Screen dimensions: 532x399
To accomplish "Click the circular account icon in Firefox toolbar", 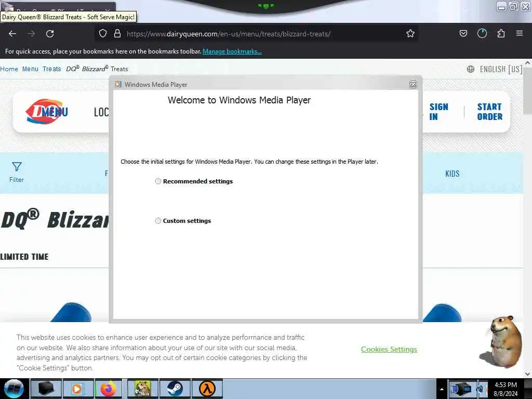I will [x=482, y=34].
